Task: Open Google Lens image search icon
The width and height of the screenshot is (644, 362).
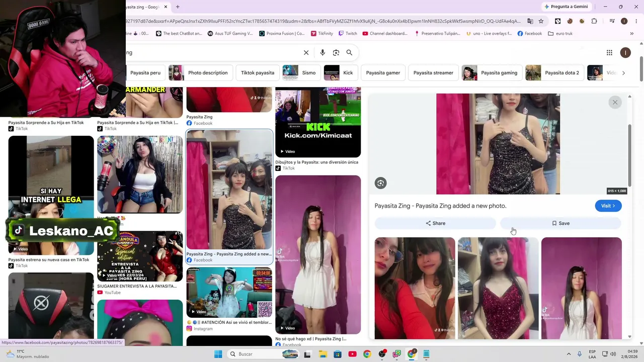Action: [x=336, y=52]
